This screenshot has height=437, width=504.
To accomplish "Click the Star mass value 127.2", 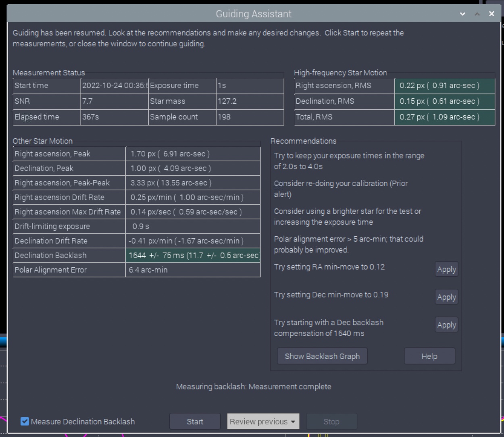I will tap(250, 102).
